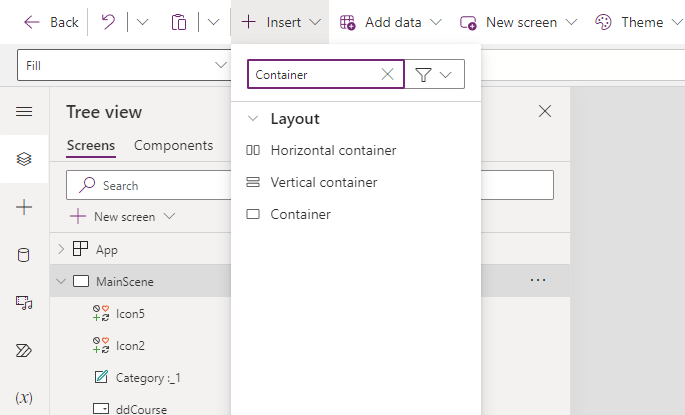Open the Insert pane plus icon in sidebar
The width and height of the screenshot is (685, 415).
click(x=24, y=207)
